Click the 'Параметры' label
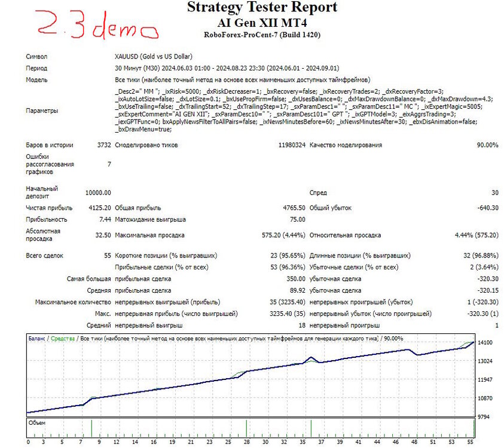 point(42,111)
